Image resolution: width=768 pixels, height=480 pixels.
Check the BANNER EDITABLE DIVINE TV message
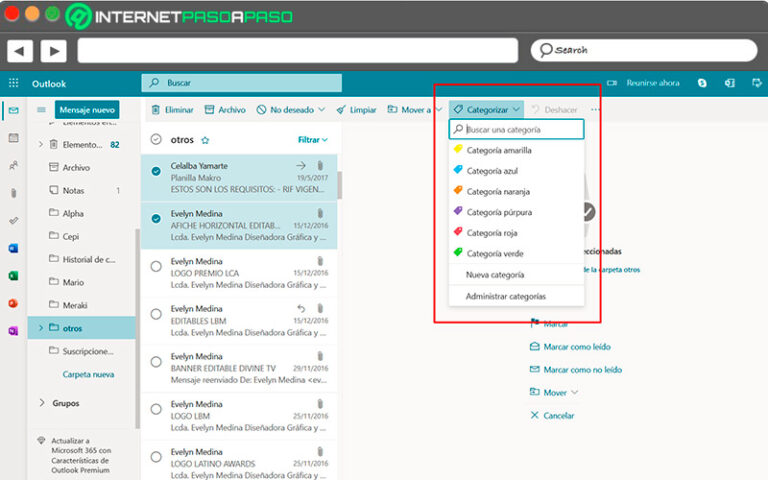(x=156, y=362)
